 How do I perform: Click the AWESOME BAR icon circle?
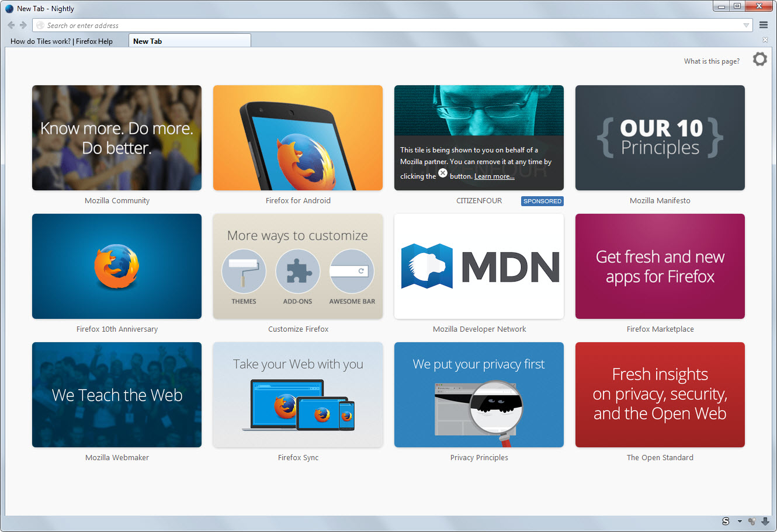pos(352,272)
